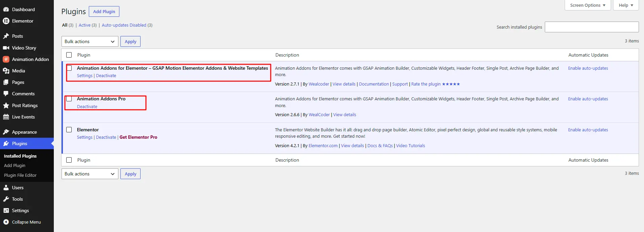The height and width of the screenshot is (232, 644).
Task: Click the star rating icons for Animation Addons
Action: click(451, 84)
